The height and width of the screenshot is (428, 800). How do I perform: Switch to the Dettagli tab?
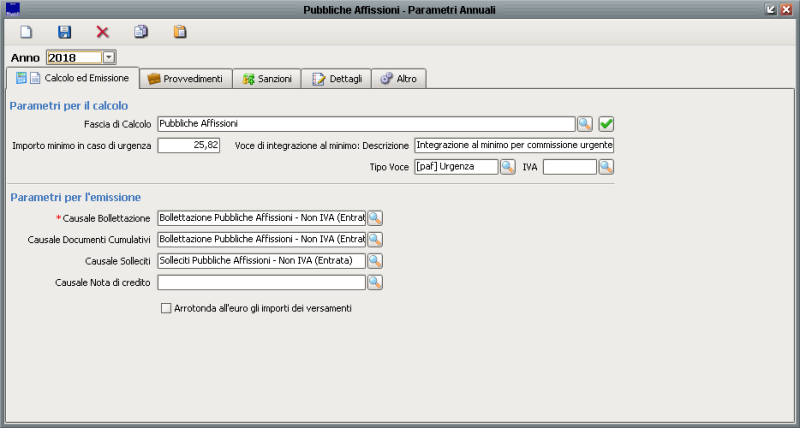pos(337,79)
